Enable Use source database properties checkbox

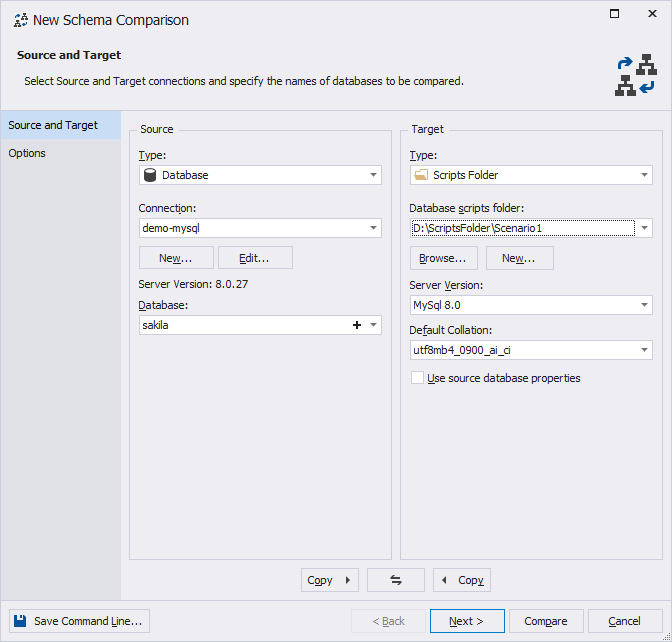[417, 378]
